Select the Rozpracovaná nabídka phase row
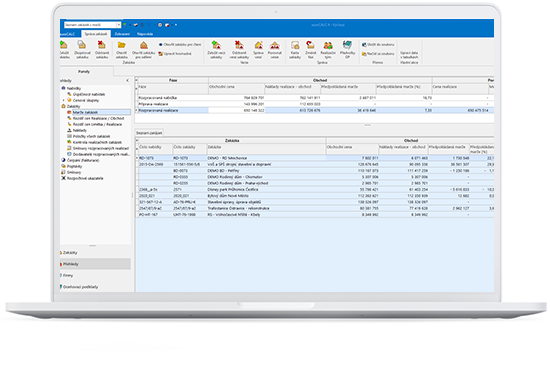 coord(315,98)
